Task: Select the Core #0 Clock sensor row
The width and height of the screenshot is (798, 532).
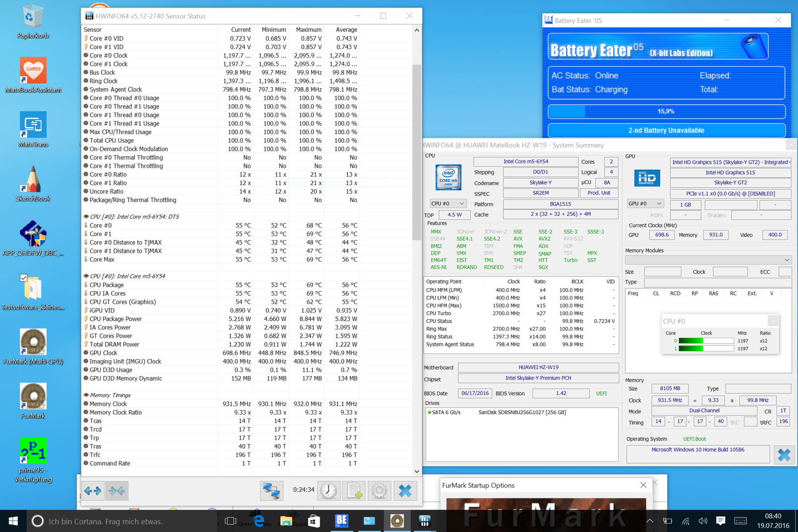Action: [x=109, y=55]
